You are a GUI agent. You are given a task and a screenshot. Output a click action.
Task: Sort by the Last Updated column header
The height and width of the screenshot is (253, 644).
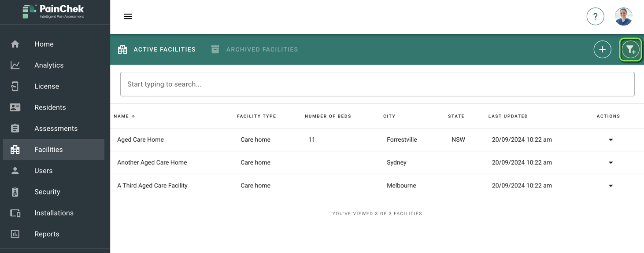coord(508,116)
